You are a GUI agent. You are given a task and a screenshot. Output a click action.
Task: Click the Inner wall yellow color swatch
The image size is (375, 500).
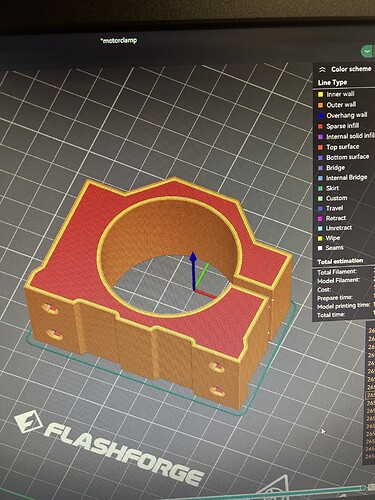pos(321,95)
